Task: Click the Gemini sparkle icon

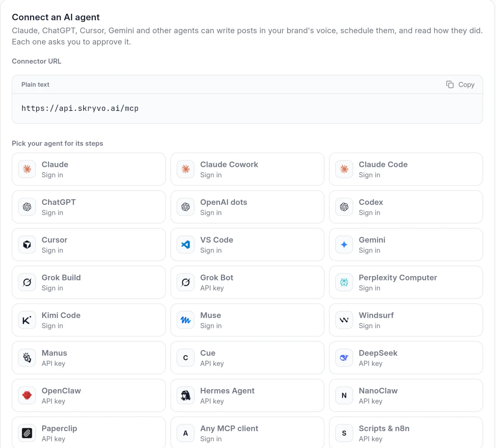Action: tap(344, 245)
